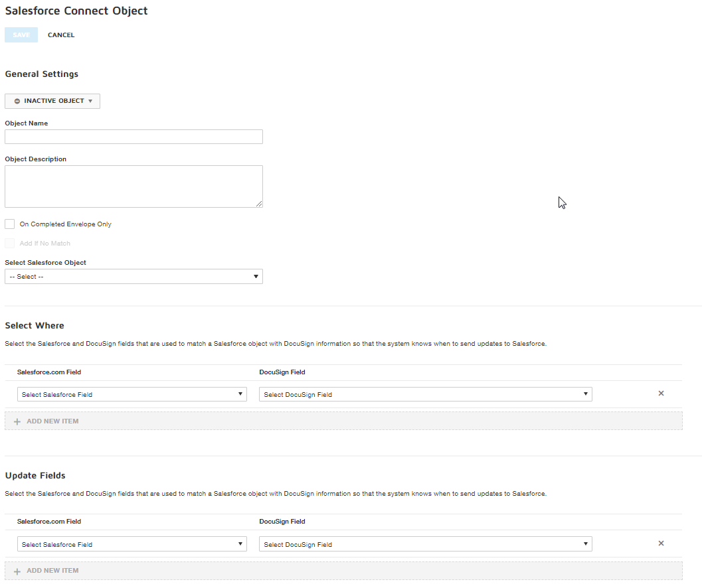Open Select DocuSign Field dropdown under Select Where

click(x=425, y=394)
